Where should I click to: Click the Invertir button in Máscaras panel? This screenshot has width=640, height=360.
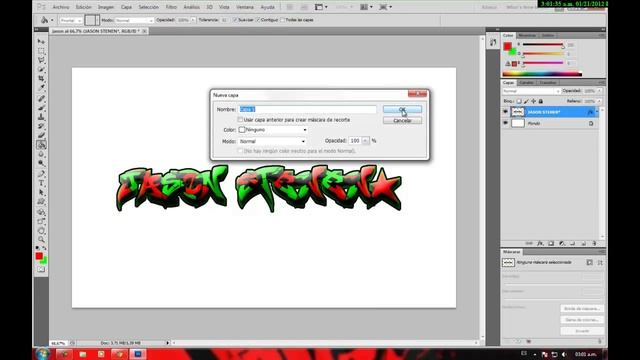(x=582, y=331)
